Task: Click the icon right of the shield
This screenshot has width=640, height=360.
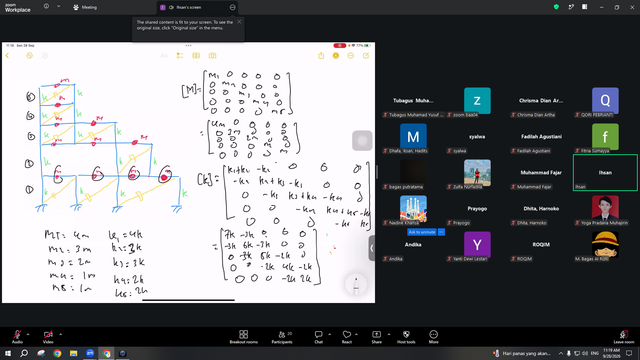Action: pyautogui.click(x=571, y=7)
